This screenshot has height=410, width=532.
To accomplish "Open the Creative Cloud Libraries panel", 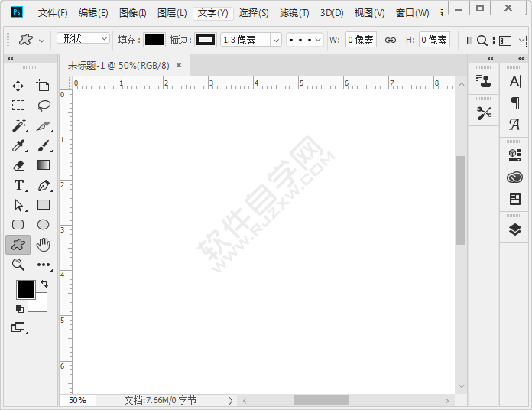I will tap(514, 177).
